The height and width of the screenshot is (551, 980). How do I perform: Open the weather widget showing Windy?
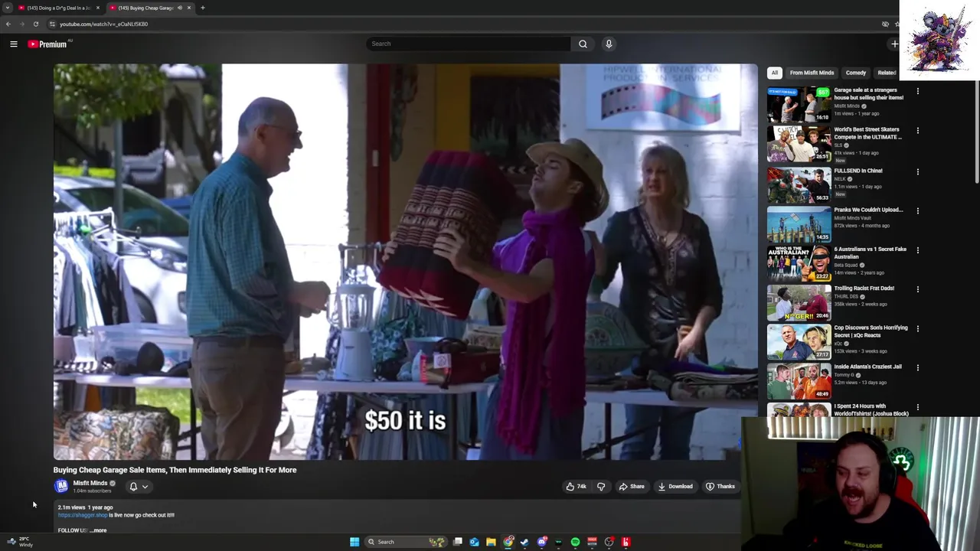point(20,542)
